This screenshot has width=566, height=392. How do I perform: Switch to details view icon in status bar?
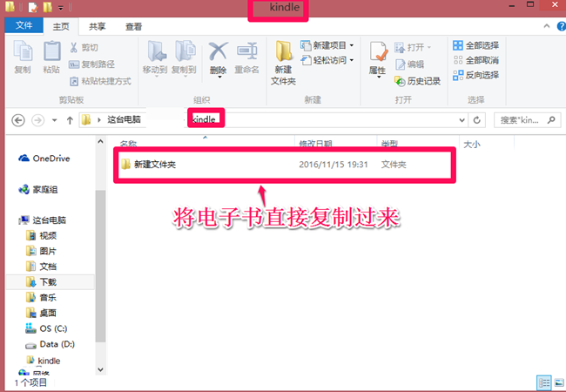(544, 382)
